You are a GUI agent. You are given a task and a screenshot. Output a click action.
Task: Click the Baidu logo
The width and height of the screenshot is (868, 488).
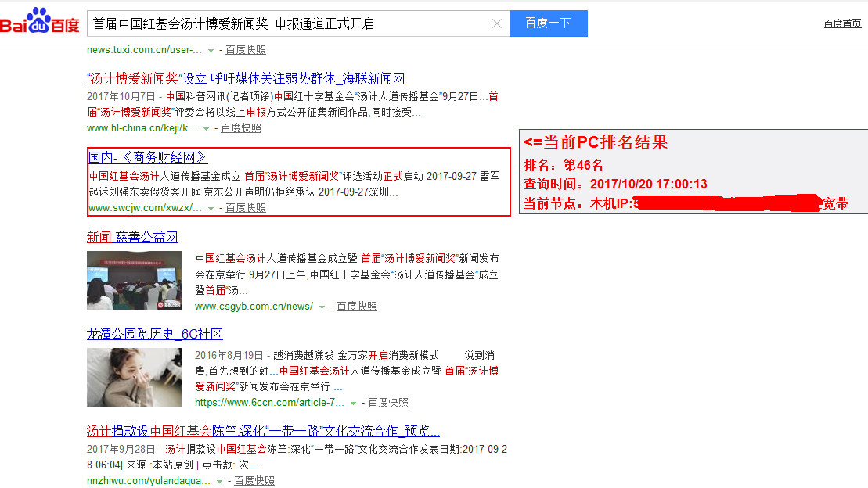(40, 21)
